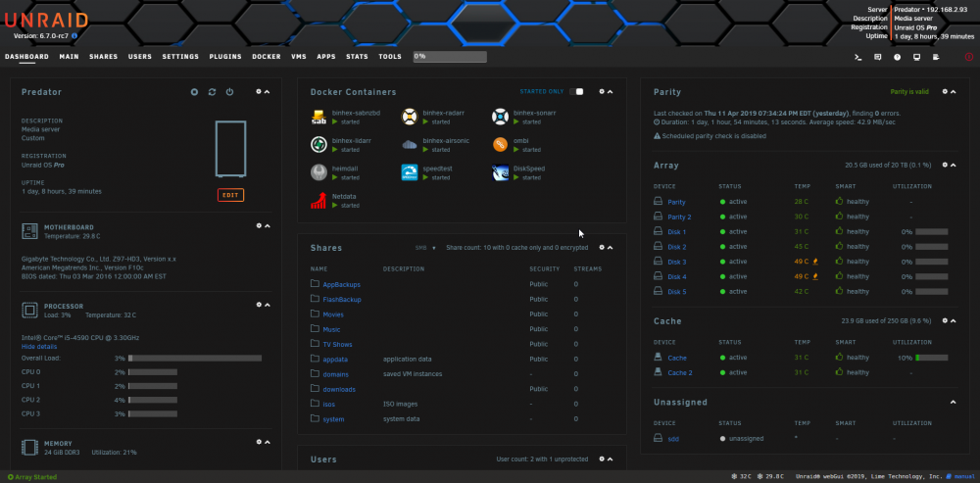Open the sdd unassigned device link
The width and height of the screenshot is (980, 483).
(673, 439)
